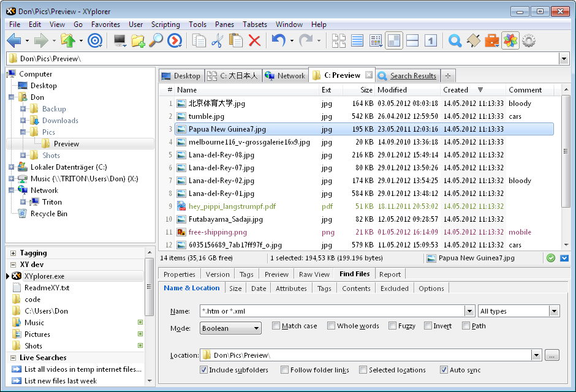Screen dimensions: 576x392
Task: Click the Location browse '...' button
Action: 552,355
